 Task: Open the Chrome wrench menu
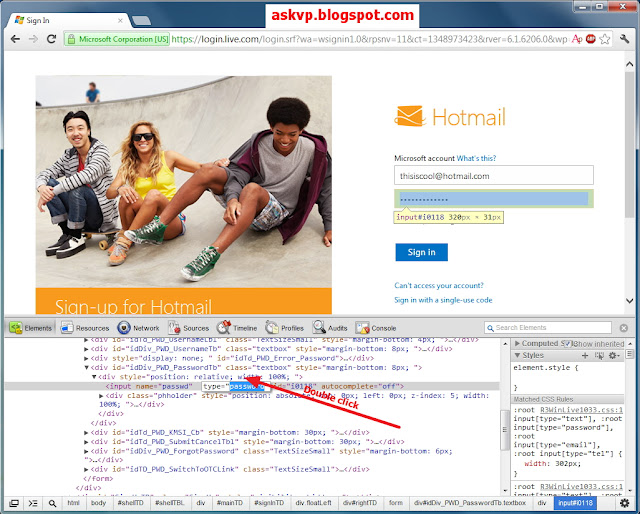coord(624,39)
